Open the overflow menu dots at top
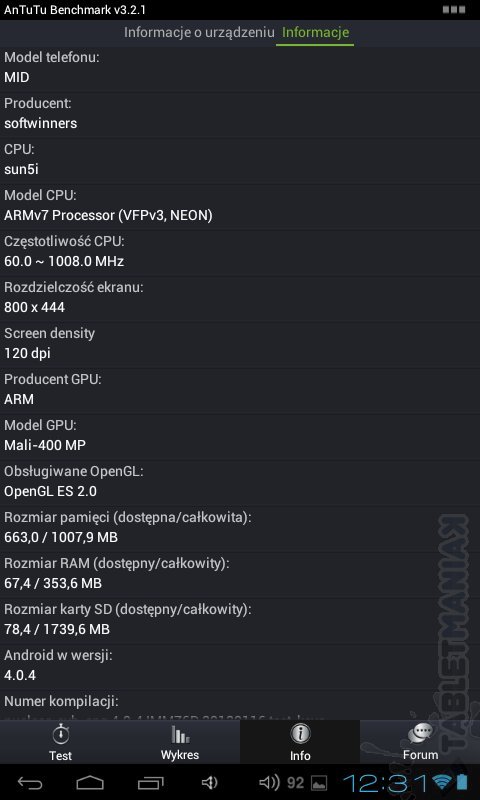This screenshot has height=800, width=480. [453, 10]
